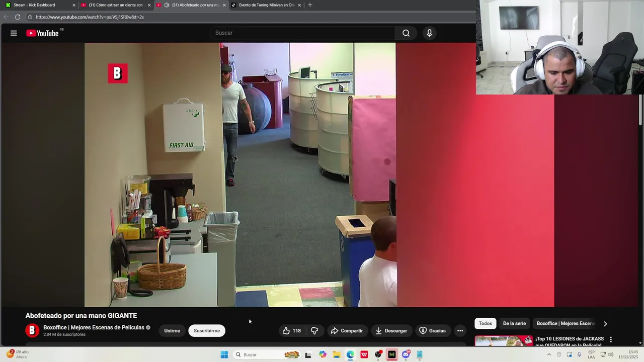Viewport: 644px width, 362px height.
Task: Click the 2,84 M de suscriptores text
Action: [x=64, y=335]
